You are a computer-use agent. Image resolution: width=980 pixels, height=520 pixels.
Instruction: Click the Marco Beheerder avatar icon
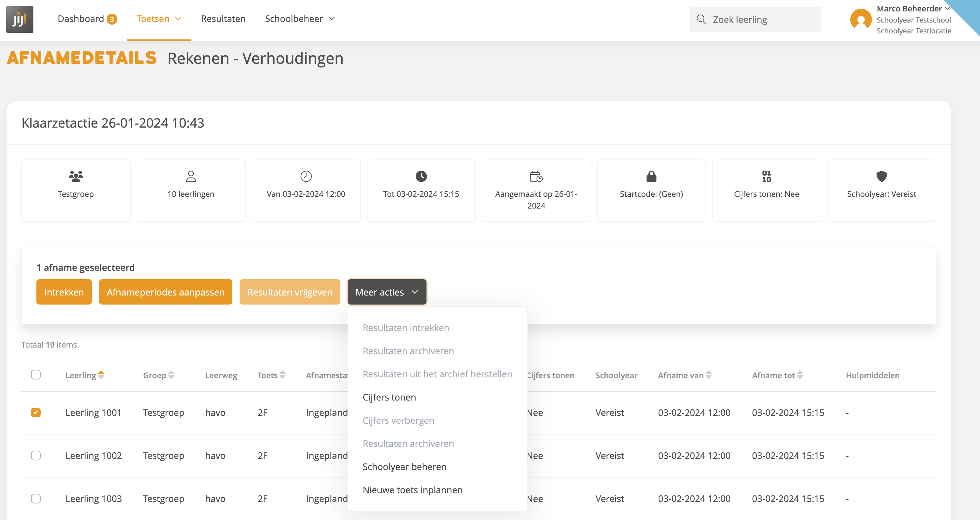coord(861,19)
